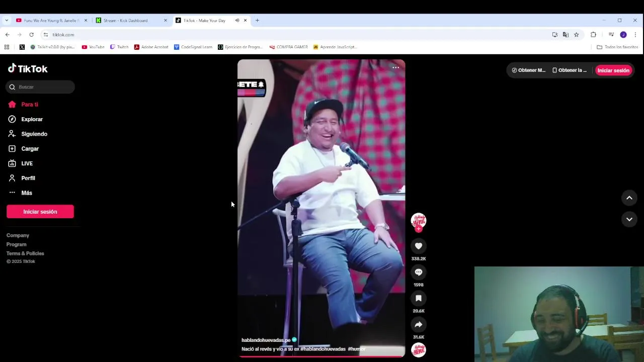Open the media controls icon in Chrome toolbar
The width and height of the screenshot is (644, 362).
coord(611,35)
